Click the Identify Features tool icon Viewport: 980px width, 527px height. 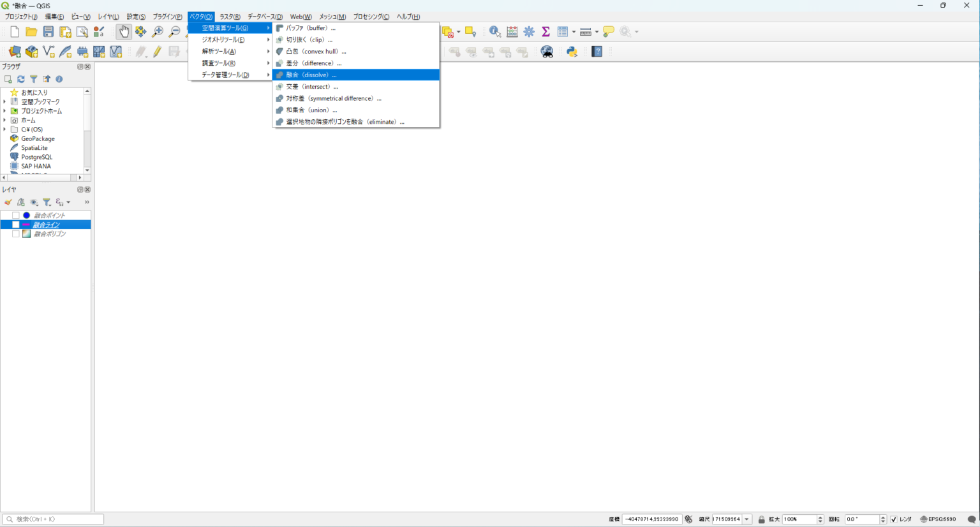point(495,31)
